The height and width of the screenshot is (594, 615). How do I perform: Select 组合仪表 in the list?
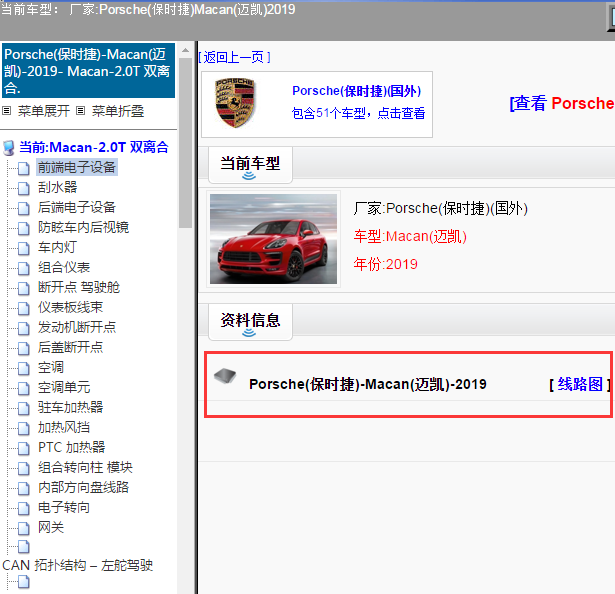(64, 267)
